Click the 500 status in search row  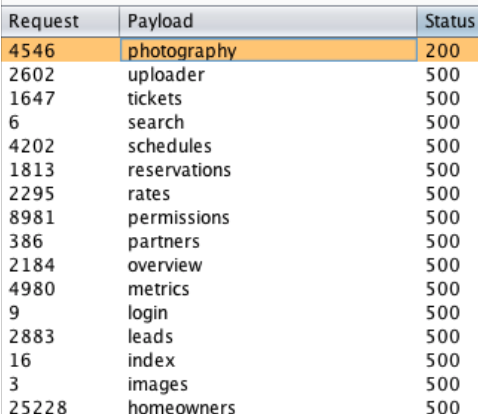click(x=443, y=122)
